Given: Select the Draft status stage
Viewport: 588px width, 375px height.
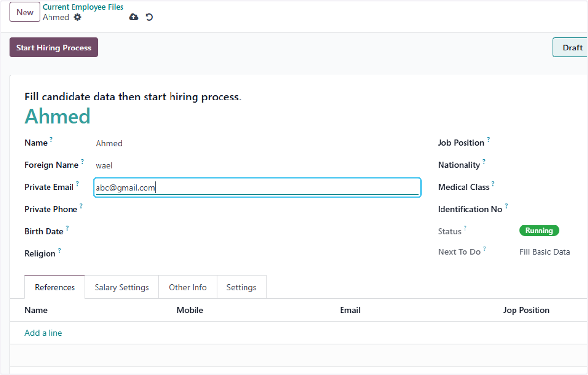Looking at the screenshot, I should (570, 48).
